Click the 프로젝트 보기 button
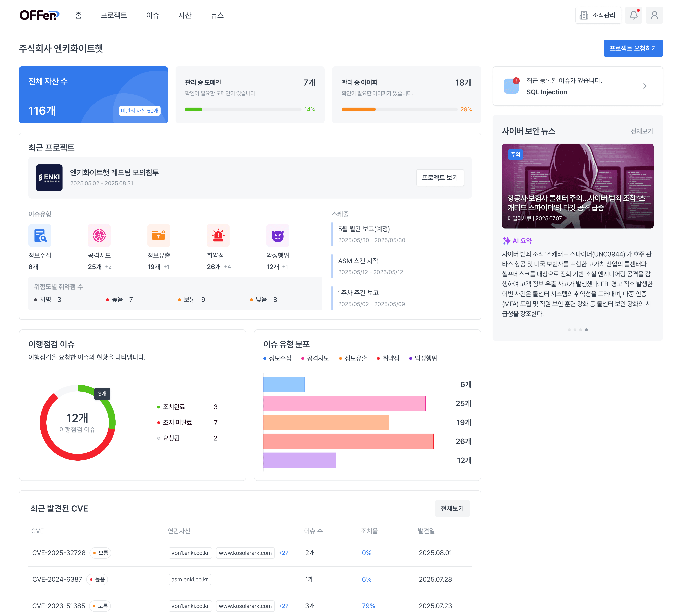The height and width of the screenshot is (616, 682). pyautogui.click(x=440, y=178)
